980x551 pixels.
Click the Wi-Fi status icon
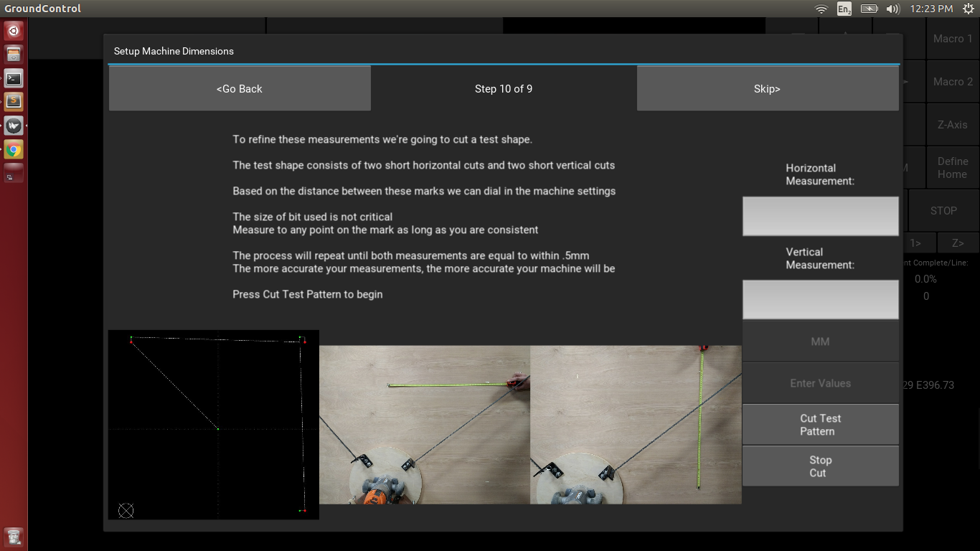[x=820, y=9]
